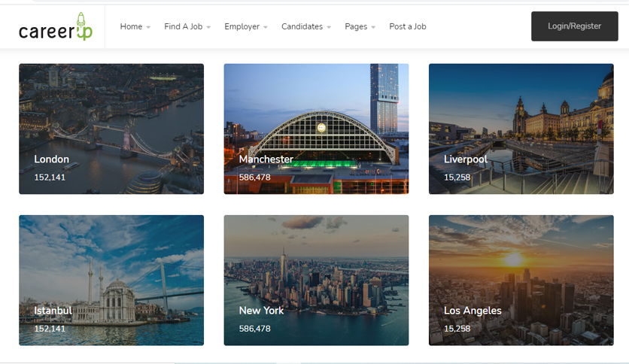
Task: Expand the Pages dropdown arrow
Action: (373, 27)
